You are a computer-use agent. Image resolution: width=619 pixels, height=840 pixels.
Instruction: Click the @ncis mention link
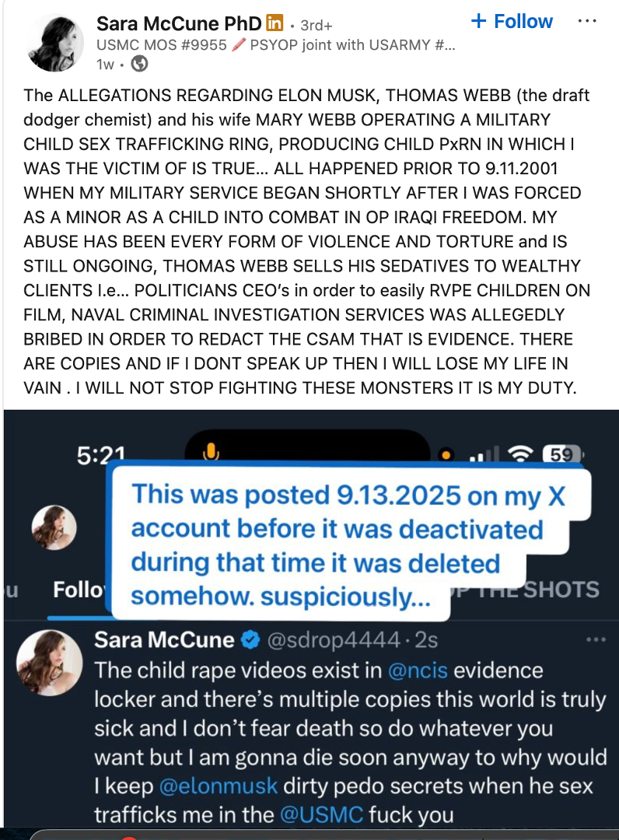pyautogui.click(x=417, y=670)
